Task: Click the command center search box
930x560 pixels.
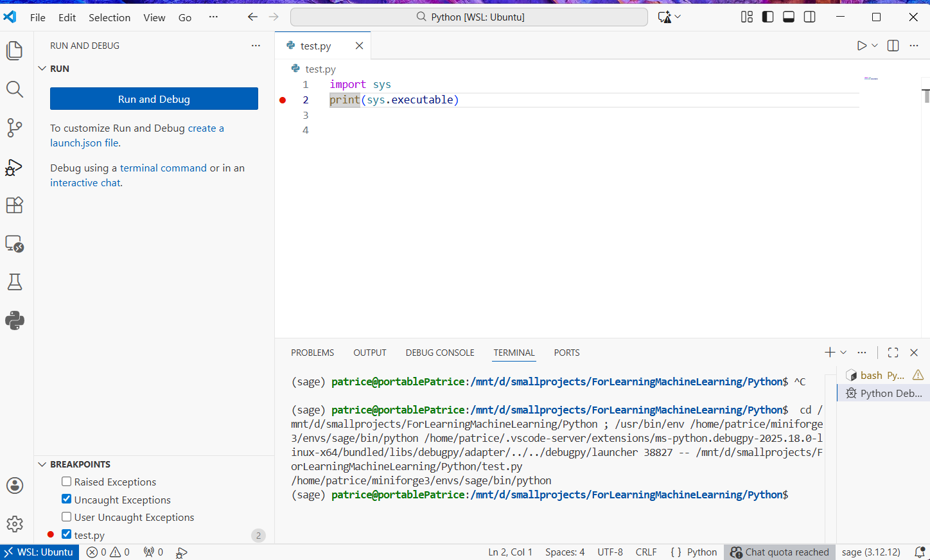Action: click(x=469, y=17)
